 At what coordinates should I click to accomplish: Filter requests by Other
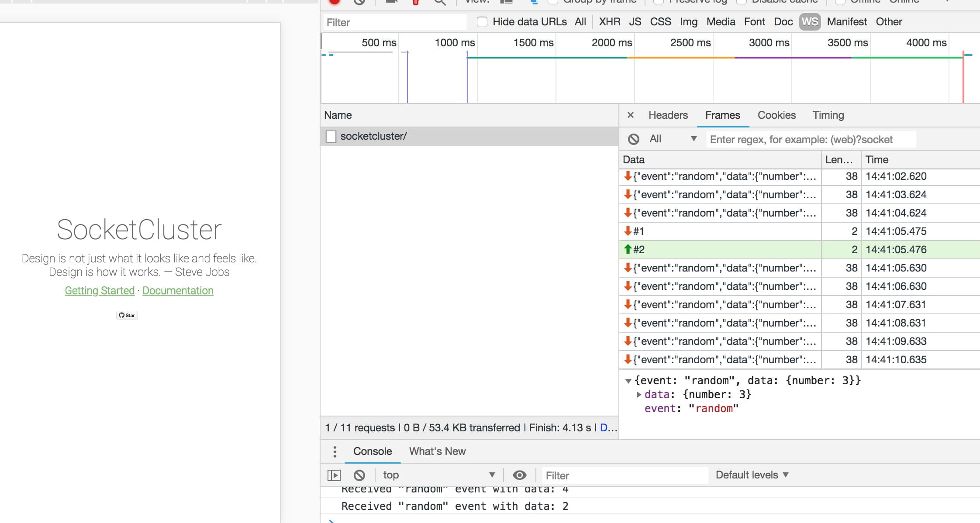[x=889, y=22]
